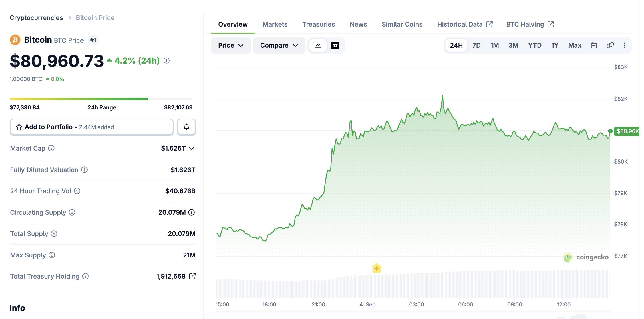Viewport: 644px width, 319px height.
Task: Open the News tab
Action: 358,24
